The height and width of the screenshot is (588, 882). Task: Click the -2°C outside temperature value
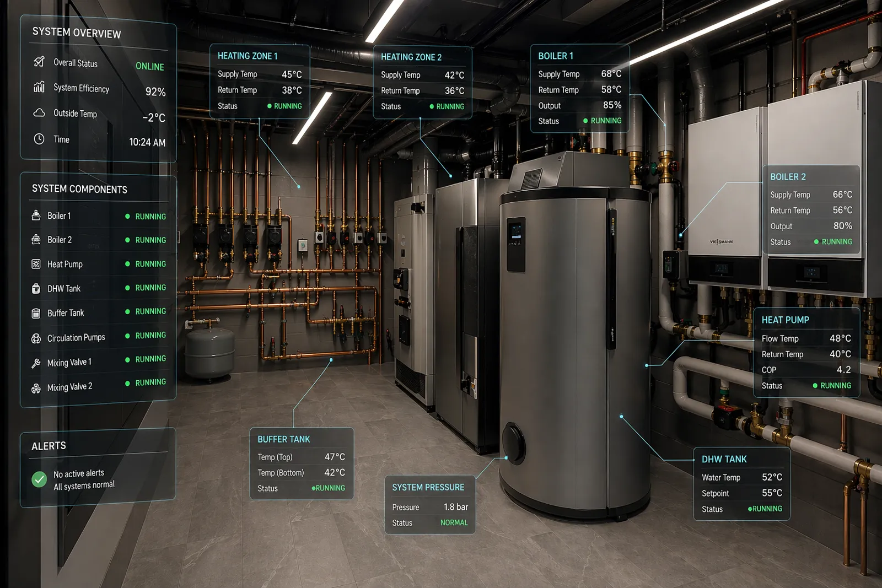154,117
